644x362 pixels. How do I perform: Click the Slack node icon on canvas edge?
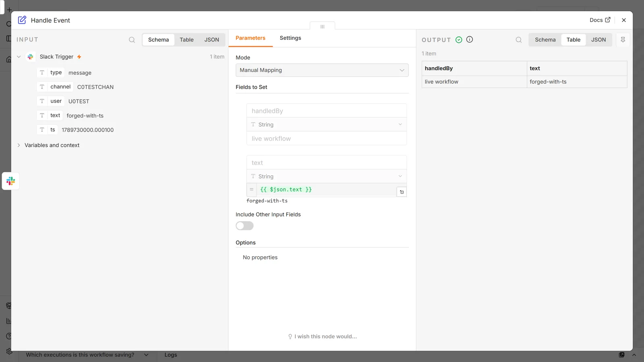[x=10, y=181]
